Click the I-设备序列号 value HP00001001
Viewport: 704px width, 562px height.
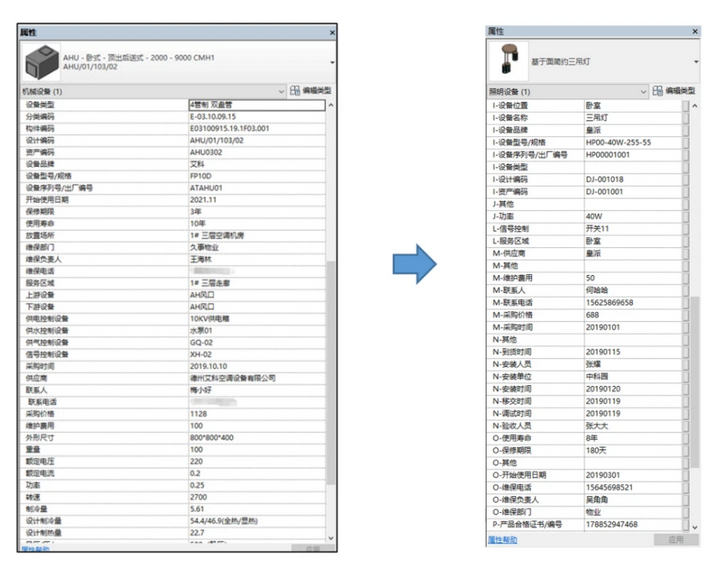click(607, 155)
